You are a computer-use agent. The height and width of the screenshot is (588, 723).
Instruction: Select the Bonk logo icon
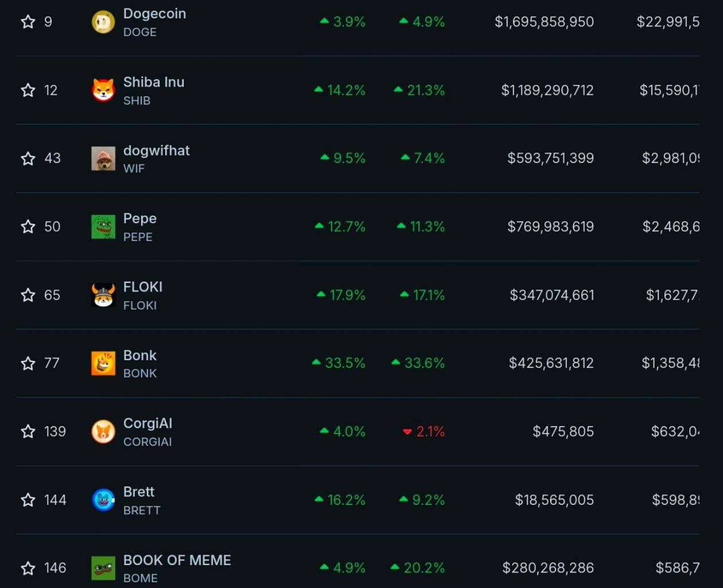click(x=103, y=363)
